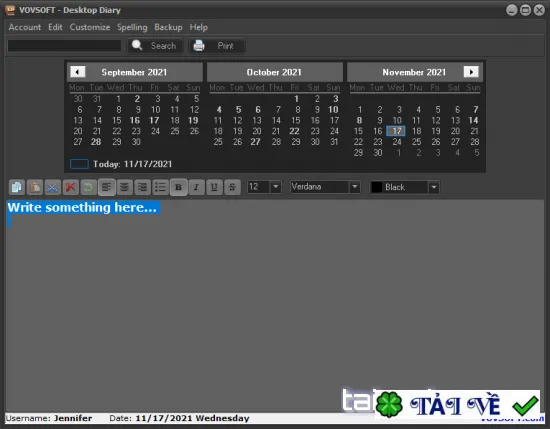Screen dimensions: 550x429
Task: Expand the Verdana font dropdown
Action: click(355, 187)
